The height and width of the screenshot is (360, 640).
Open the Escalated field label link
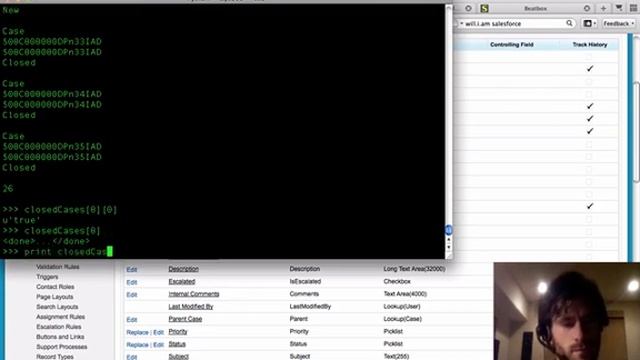coord(182,282)
